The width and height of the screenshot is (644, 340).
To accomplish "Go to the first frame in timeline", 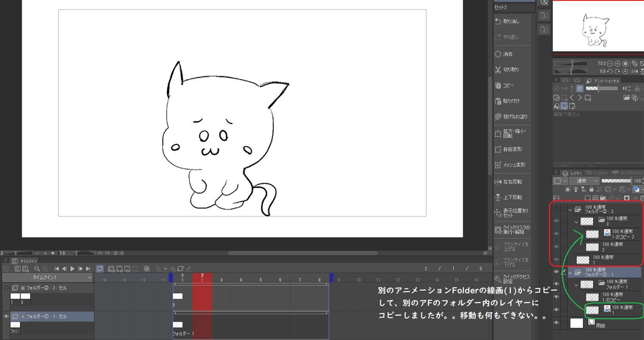I will (x=56, y=268).
